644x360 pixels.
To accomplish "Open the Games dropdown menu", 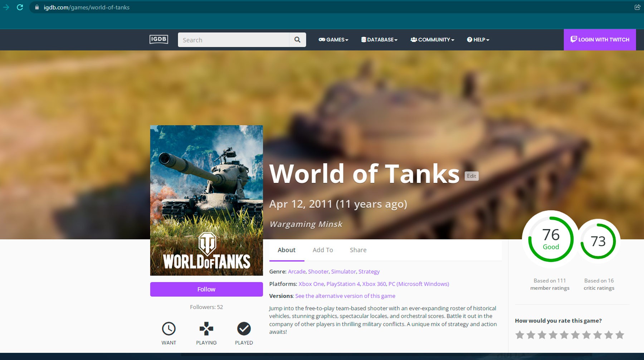I will click(333, 40).
